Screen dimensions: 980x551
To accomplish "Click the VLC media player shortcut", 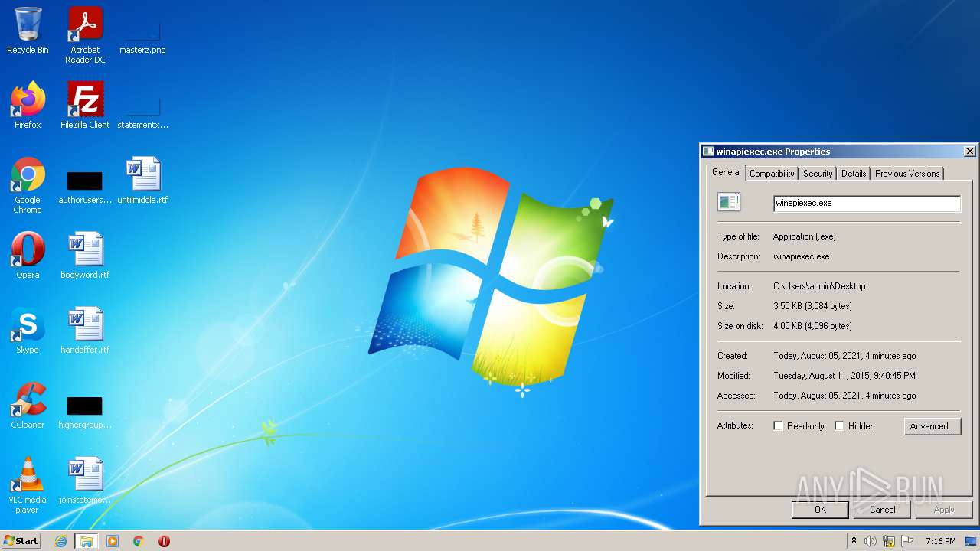I will (x=28, y=485).
